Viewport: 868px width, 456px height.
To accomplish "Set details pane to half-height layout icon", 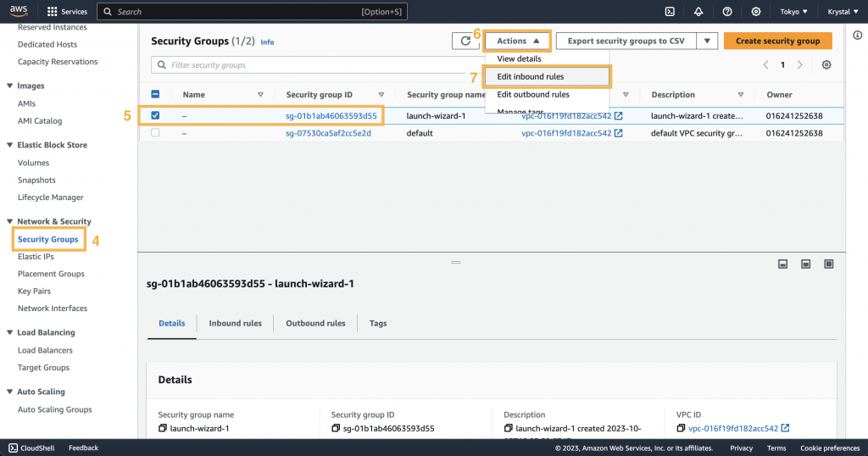I will point(806,264).
